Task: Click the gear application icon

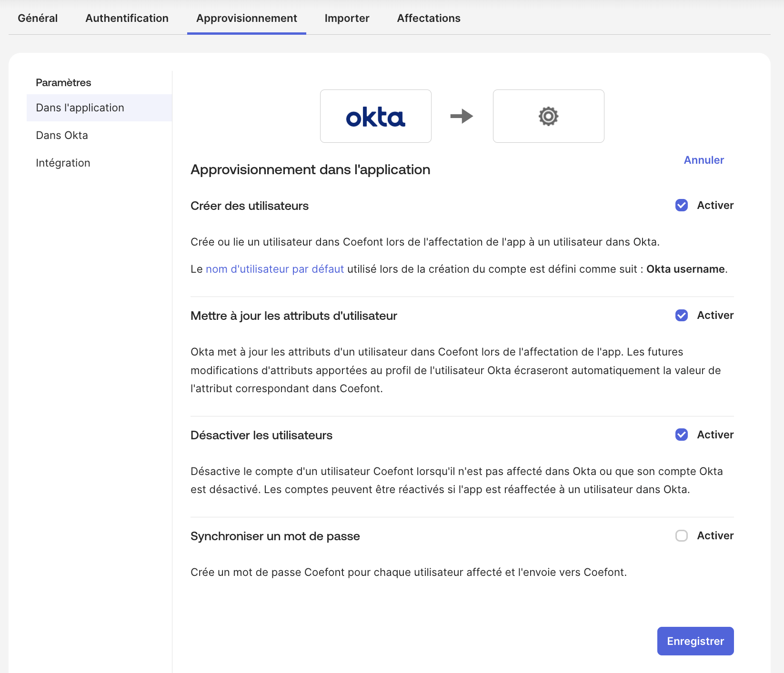Action: (x=548, y=116)
